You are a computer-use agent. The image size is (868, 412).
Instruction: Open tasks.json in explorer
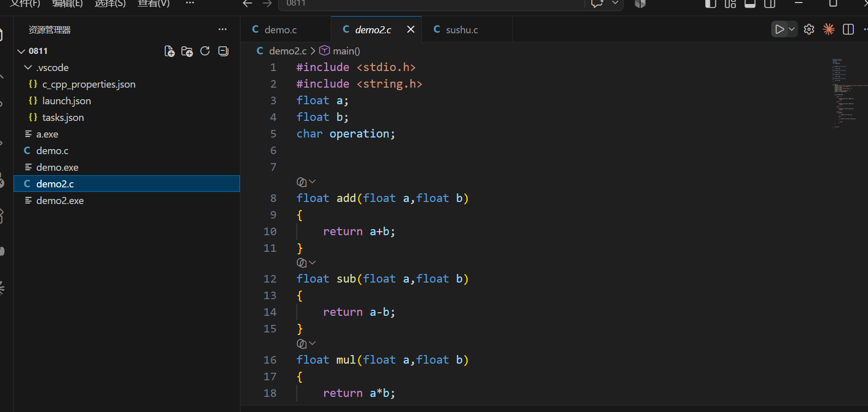coord(127,117)
